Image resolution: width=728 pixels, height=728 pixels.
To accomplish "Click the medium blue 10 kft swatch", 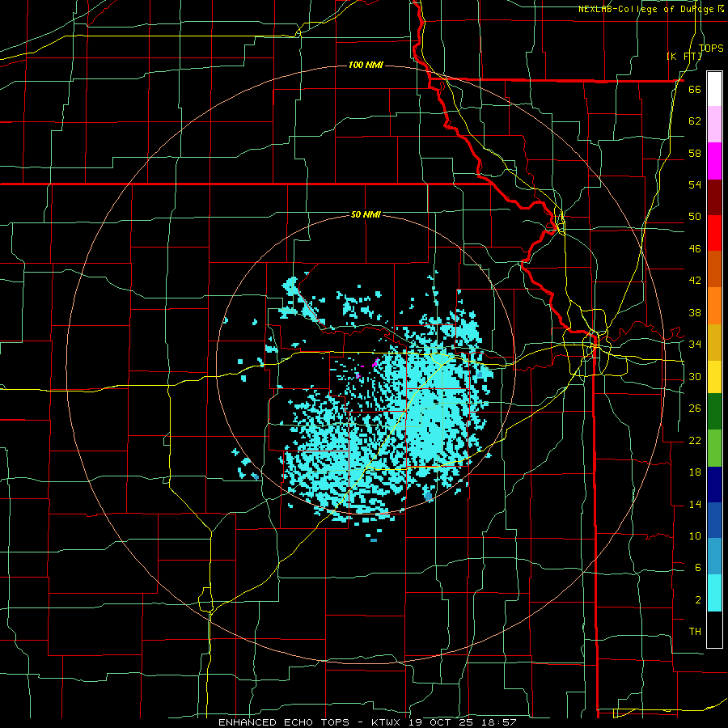I will 714,520.
